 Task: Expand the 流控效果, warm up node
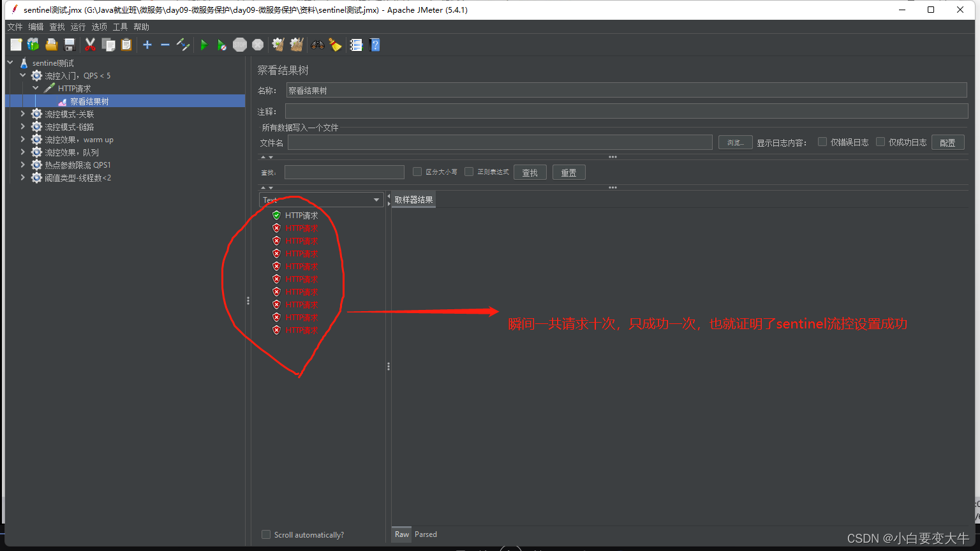pyautogui.click(x=23, y=139)
